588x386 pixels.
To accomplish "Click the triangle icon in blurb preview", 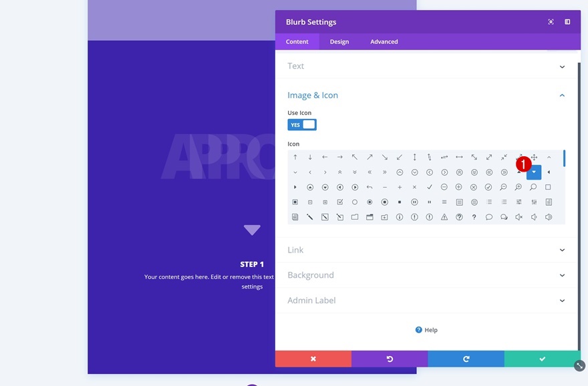I will tap(252, 230).
